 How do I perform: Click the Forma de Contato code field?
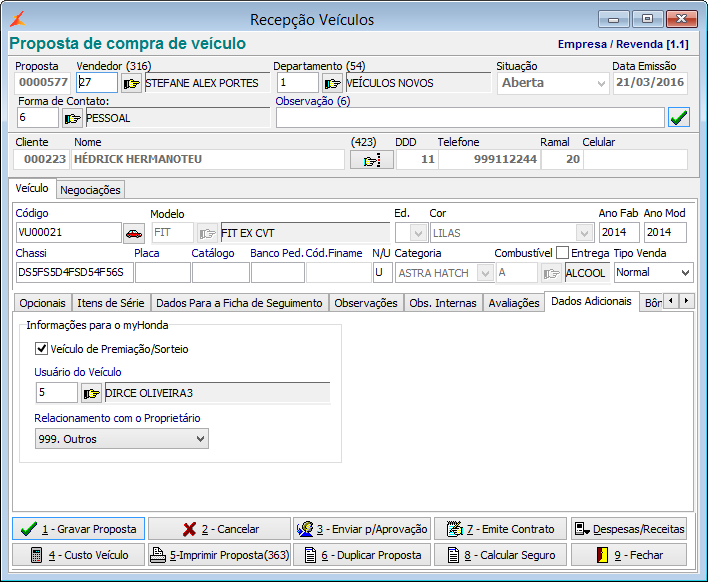pos(38,118)
